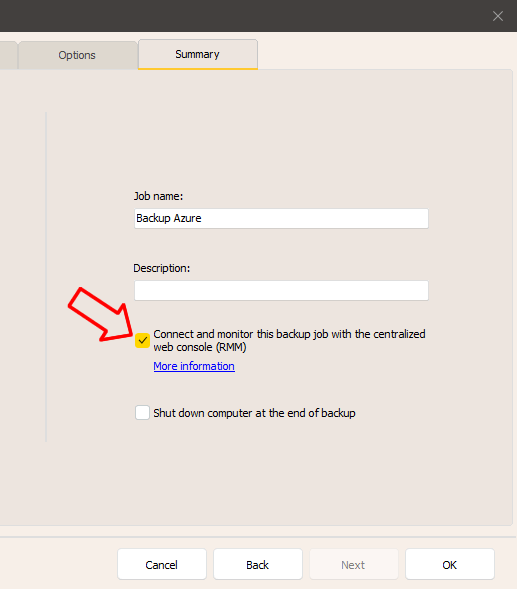
Task: Close the backup job dialog window
Action: click(497, 16)
